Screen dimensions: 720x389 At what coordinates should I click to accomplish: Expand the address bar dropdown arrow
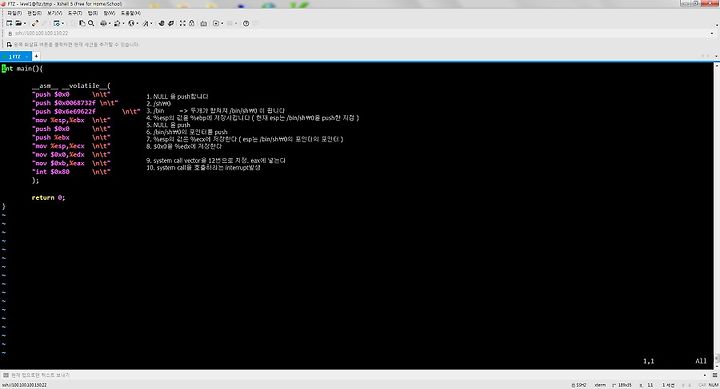712,33
